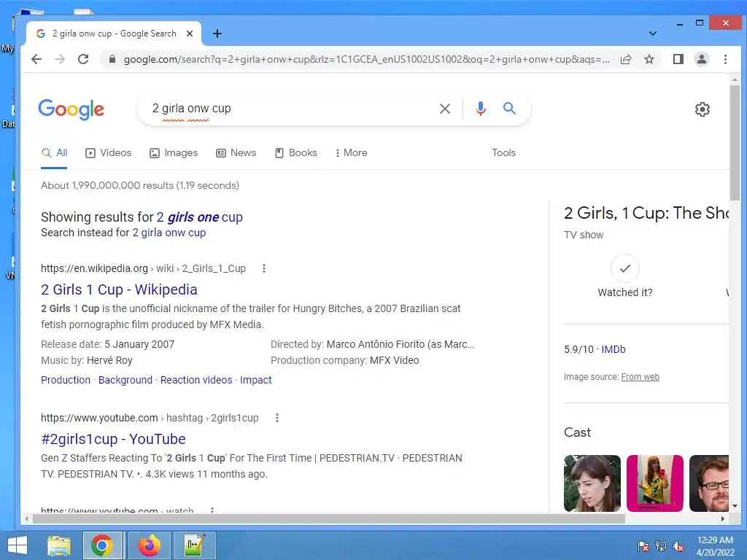747x560 pixels.
Task: Select the All results tab
Action: [x=54, y=153]
